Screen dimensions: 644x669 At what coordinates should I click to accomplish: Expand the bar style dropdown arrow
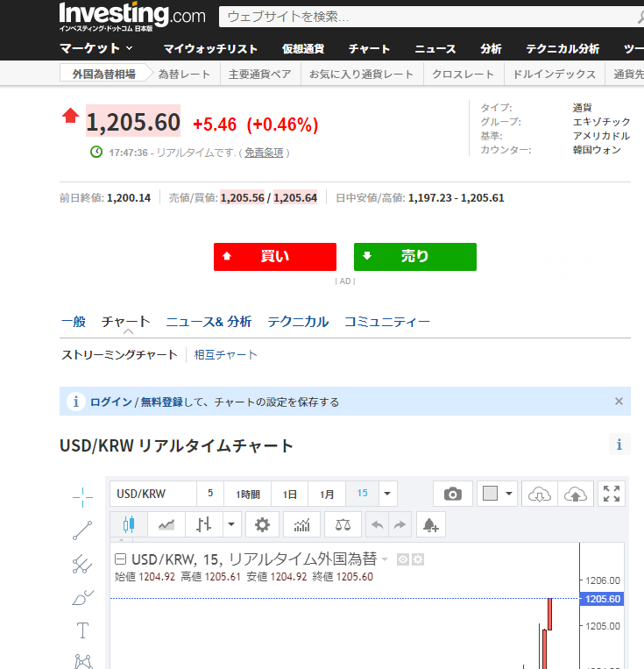pyautogui.click(x=231, y=525)
